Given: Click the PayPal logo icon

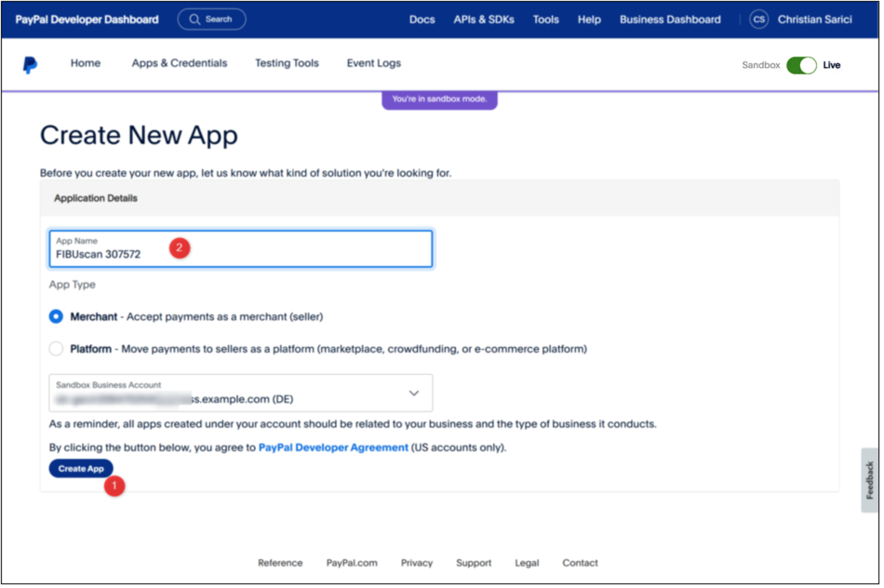Looking at the screenshot, I should (x=31, y=65).
